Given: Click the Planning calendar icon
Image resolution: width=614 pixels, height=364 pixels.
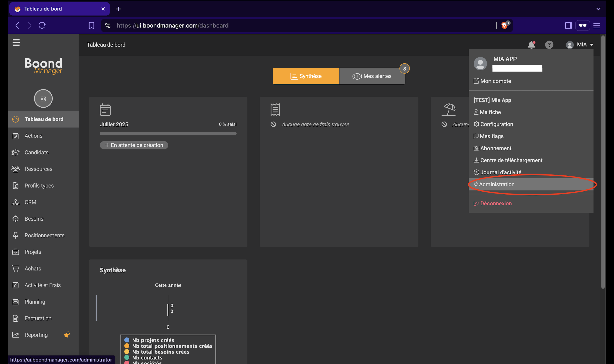Looking at the screenshot, I should 15,302.
